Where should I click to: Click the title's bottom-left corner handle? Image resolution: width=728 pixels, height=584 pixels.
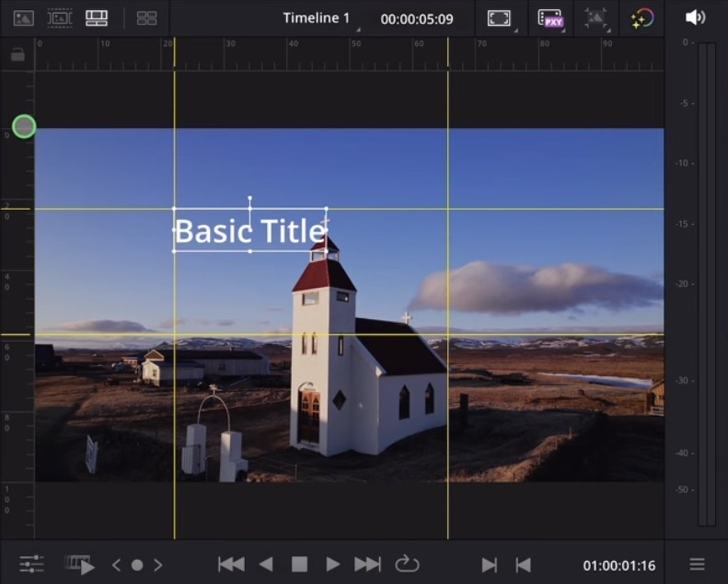point(174,251)
